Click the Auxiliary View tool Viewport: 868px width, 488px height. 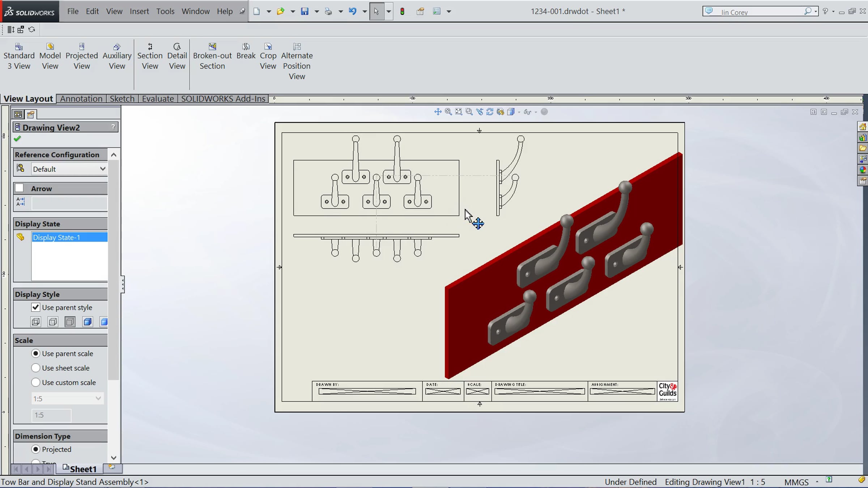[x=117, y=56]
